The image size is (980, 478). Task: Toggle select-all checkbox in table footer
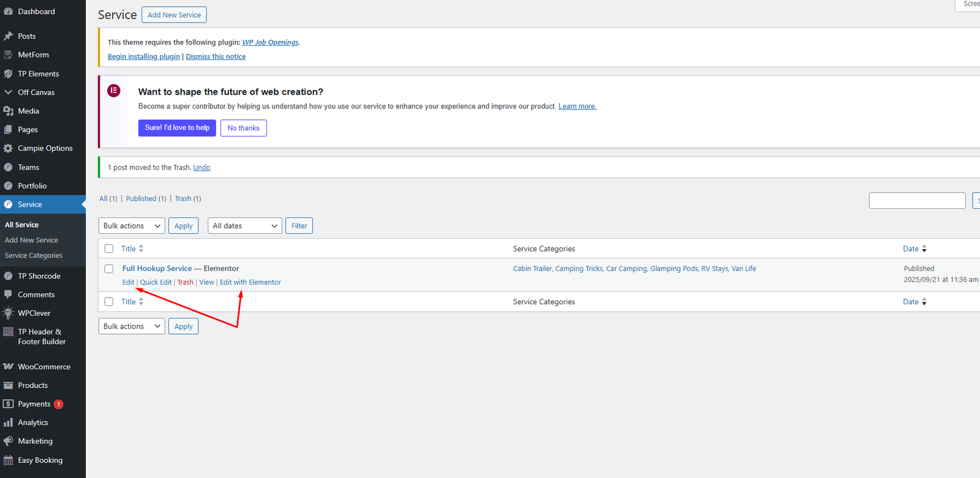pos(109,302)
